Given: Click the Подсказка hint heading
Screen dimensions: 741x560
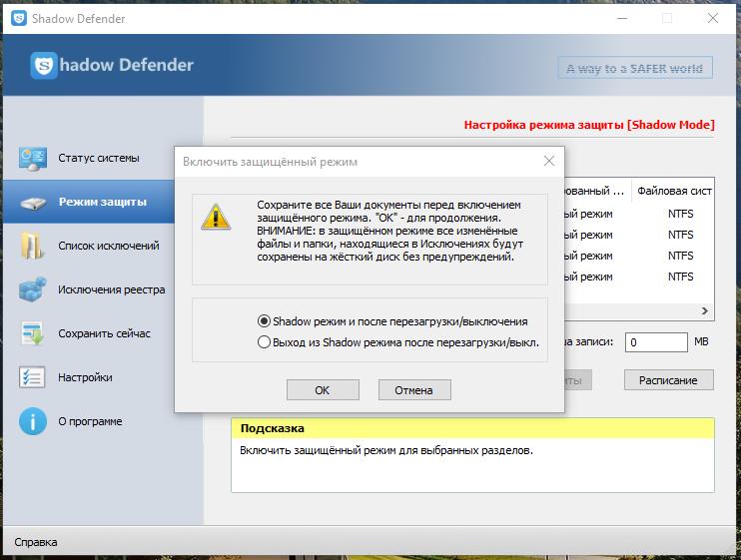Looking at the screenshot, I should pos(273,428).
